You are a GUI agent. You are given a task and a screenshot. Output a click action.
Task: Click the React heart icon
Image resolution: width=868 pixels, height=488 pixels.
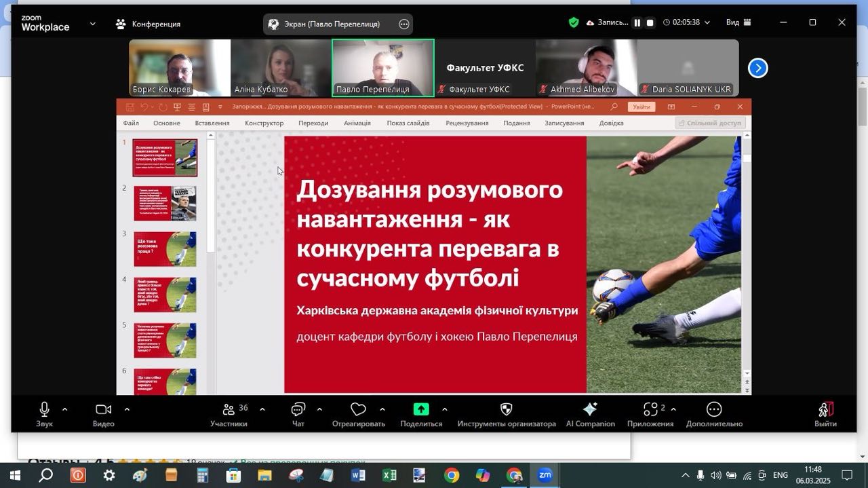tap(358, 410)
